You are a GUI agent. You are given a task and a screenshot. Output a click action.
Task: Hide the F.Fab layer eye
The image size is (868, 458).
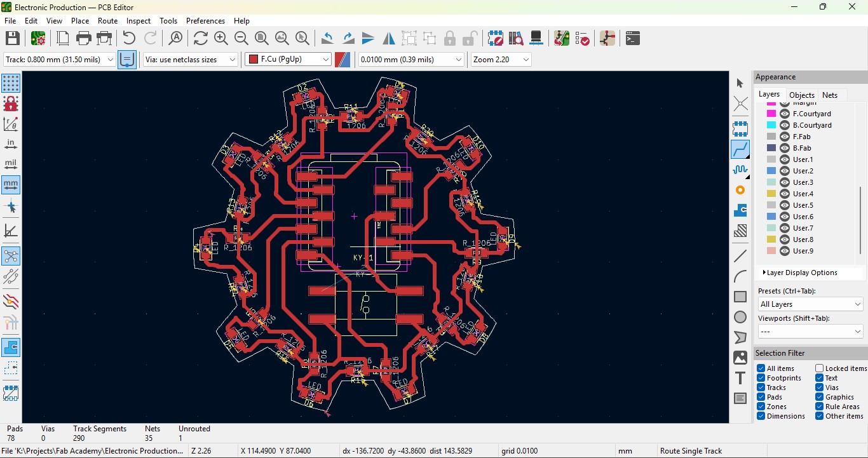tap(785, 137)
